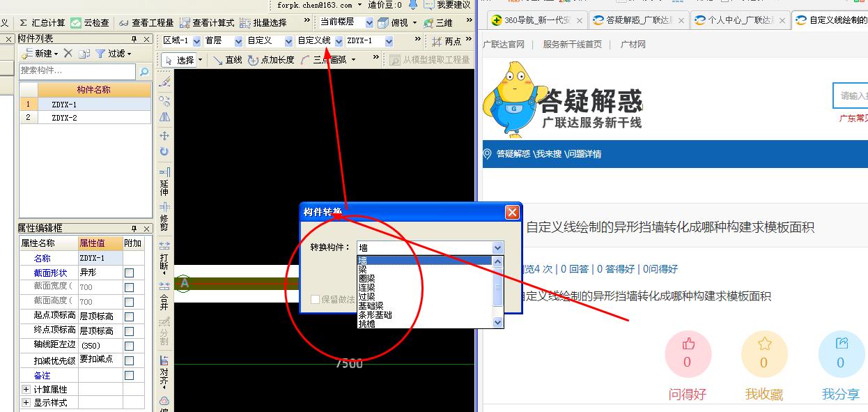Click 新建 in component list panel

tap(40, 54)
